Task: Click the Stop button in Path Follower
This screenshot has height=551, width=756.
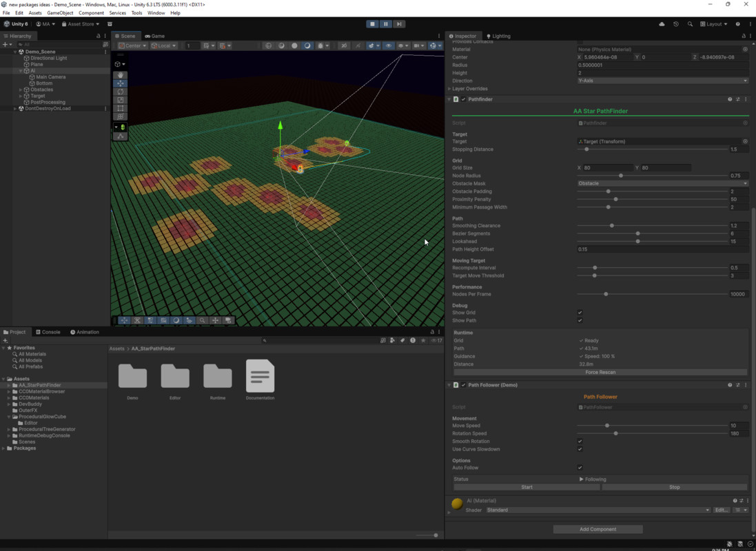Action: (x=674, y=488)
